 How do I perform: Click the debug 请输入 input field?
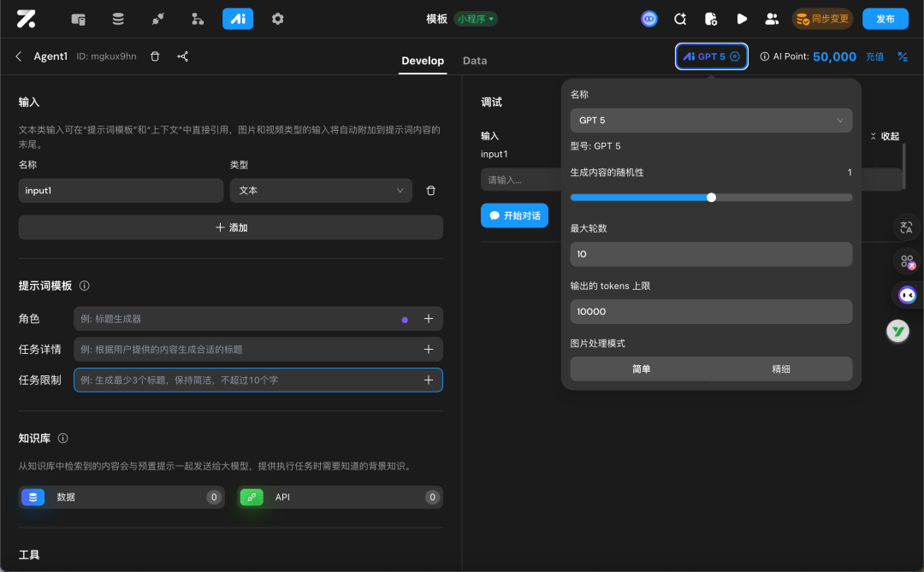[521, 180]
